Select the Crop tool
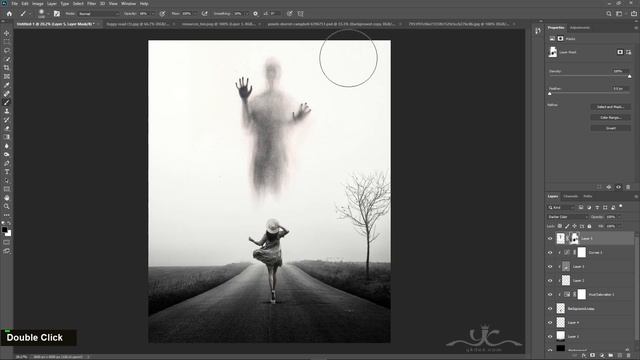Image resolution: width=640 pixels, height=360 pixels. [7, 68]
